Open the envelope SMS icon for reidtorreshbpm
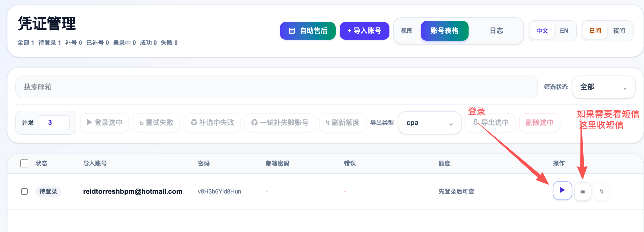The image size is (644, 232). tap(583, 192)
